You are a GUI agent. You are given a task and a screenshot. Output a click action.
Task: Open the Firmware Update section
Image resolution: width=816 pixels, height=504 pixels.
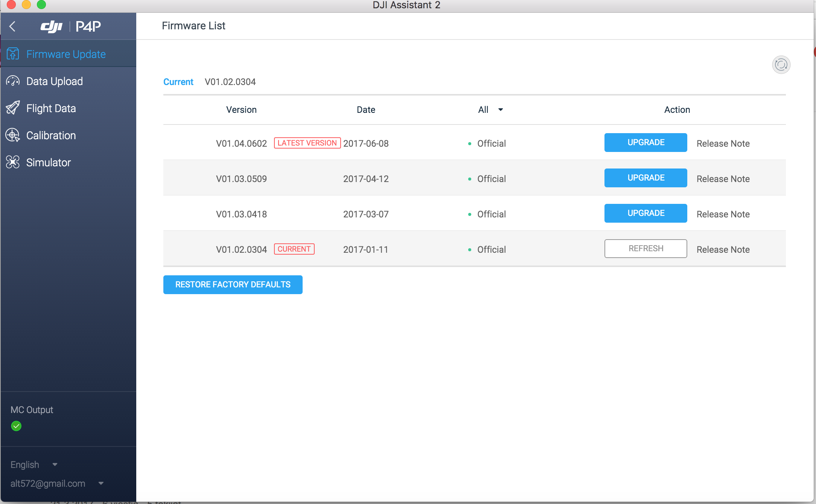(69, 54)
